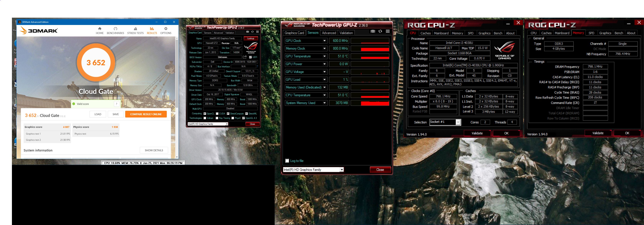Toggle the DirectCompute checkbox
Screen dimensions: 644x225
click(x=228, y=113)
